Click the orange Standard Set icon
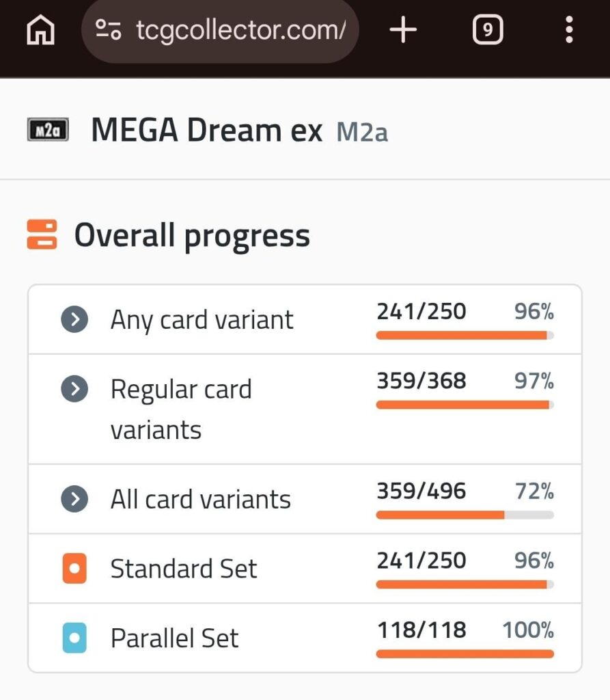The image size is (610, 700). pos(74,569)
